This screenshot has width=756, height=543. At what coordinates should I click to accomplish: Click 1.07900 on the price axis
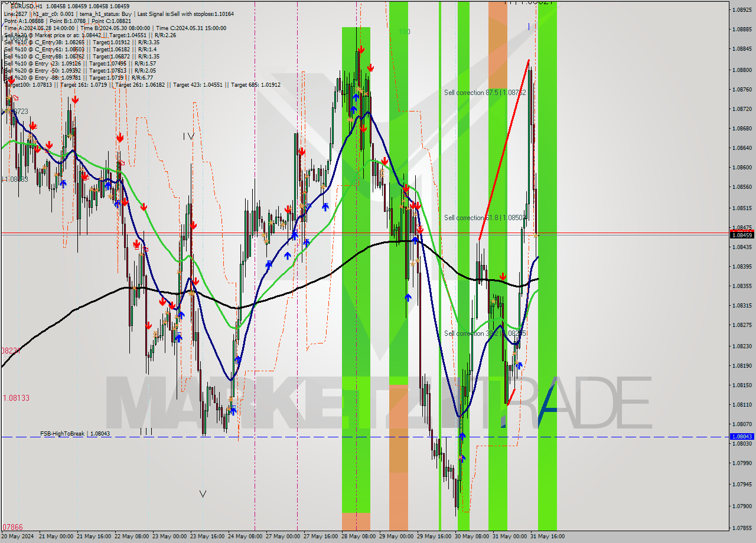pos(742,506)
